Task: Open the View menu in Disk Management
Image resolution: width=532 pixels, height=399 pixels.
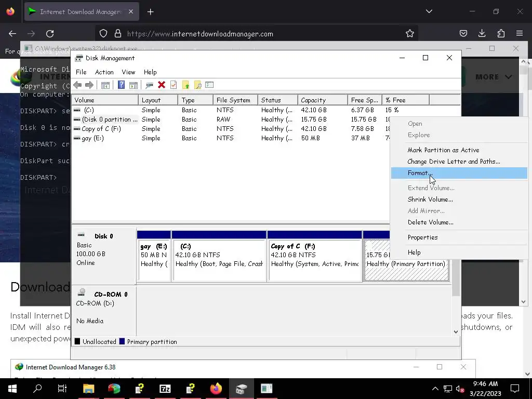Action: click(128, 72)
